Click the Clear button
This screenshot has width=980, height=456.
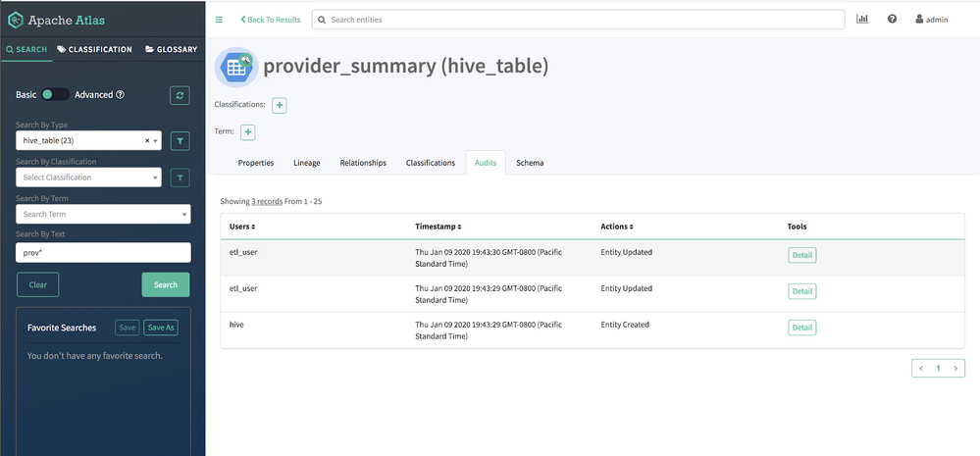38,284
